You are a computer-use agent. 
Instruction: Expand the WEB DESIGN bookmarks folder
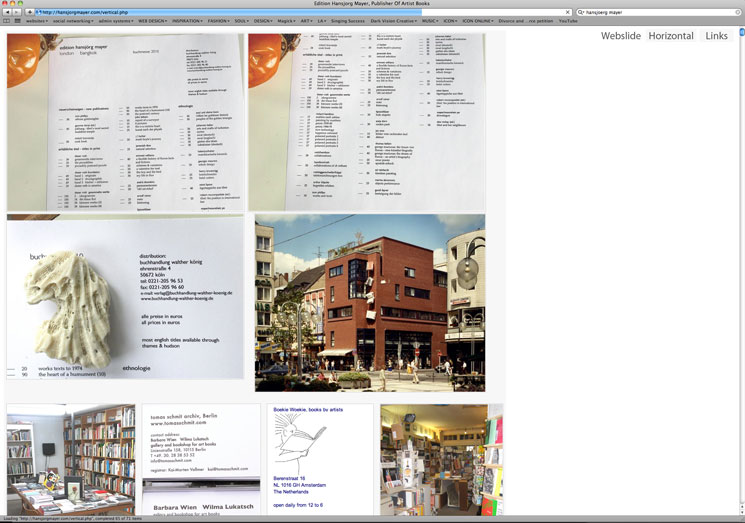(x=152, y=20)
